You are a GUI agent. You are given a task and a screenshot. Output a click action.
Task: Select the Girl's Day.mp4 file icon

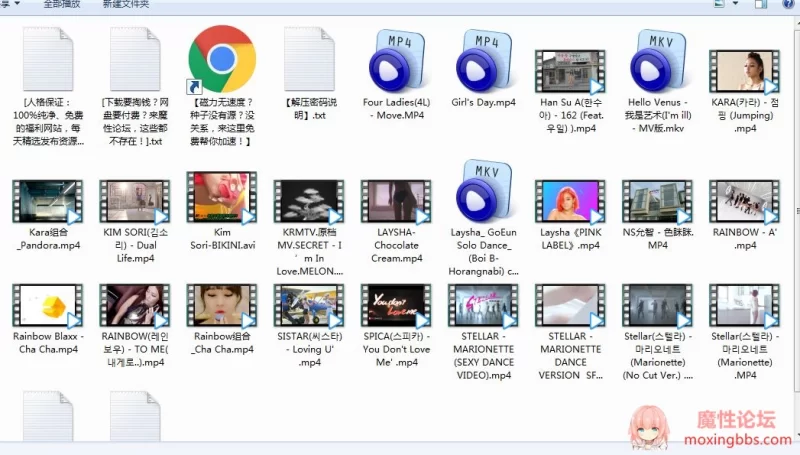484,61
